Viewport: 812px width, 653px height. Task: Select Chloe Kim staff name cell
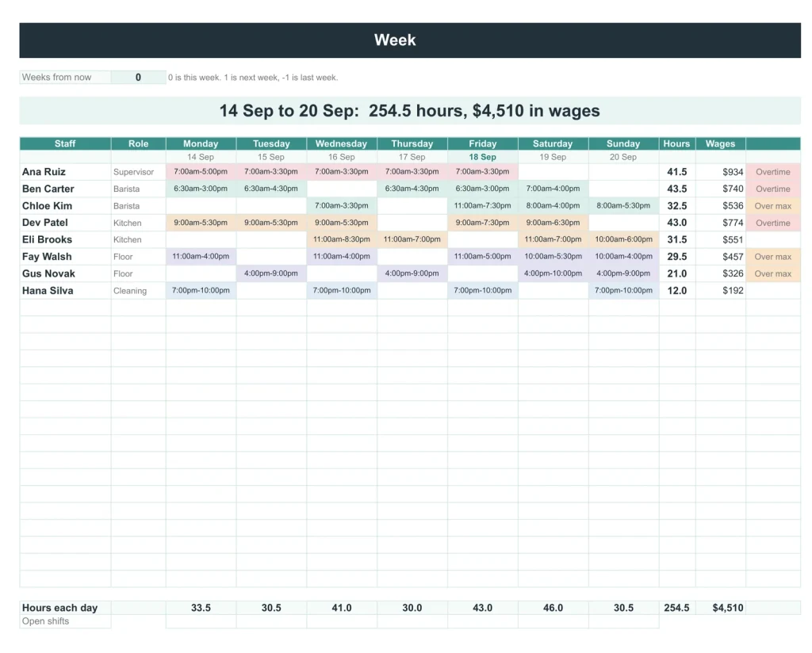coord(65,206)
